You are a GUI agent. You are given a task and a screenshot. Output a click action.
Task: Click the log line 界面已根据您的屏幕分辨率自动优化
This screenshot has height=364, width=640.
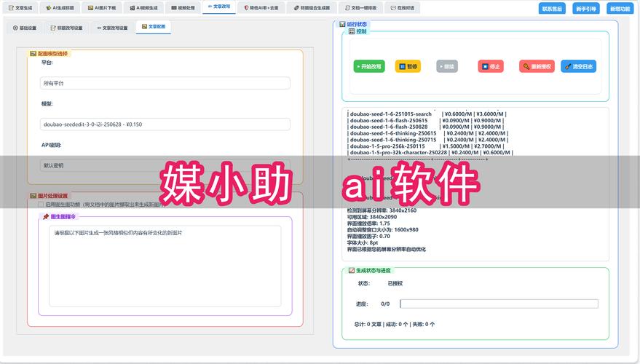click(386, 249)
